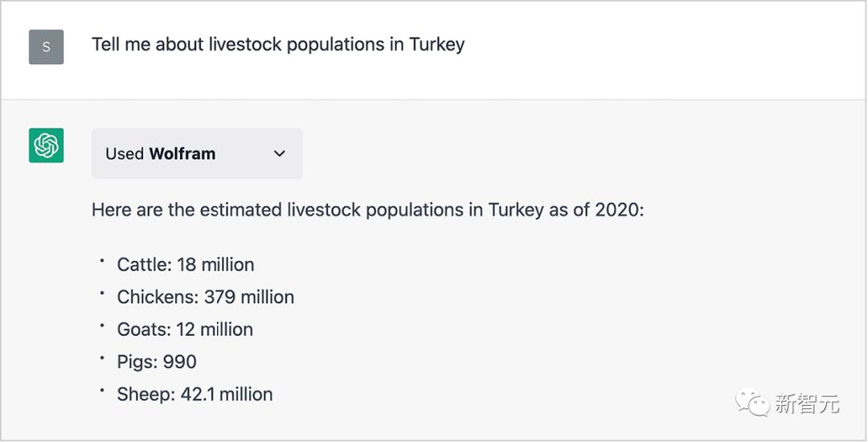Click the year 2020 in the response
The image size is (868, 442).
617,211
